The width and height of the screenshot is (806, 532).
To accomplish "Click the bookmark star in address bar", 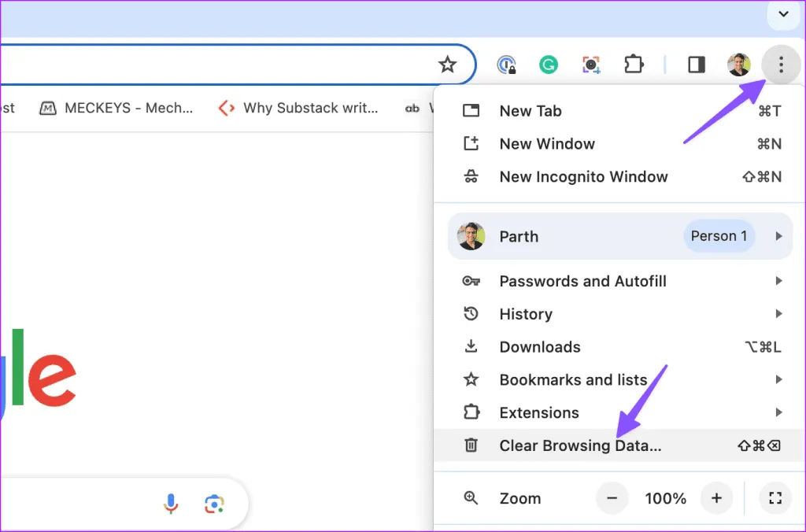I will pyautogui.click(x=447, y=65).
